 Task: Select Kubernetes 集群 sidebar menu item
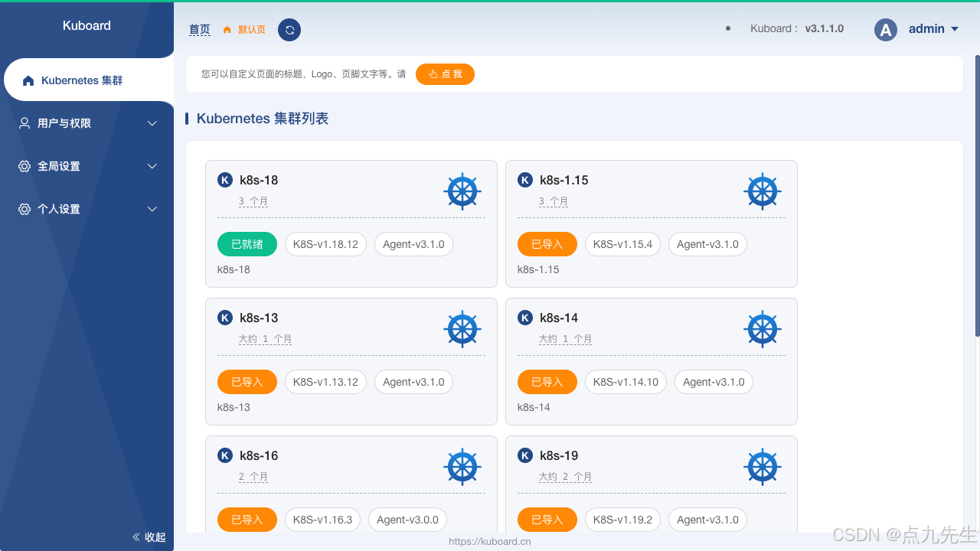tap(89, 80)
